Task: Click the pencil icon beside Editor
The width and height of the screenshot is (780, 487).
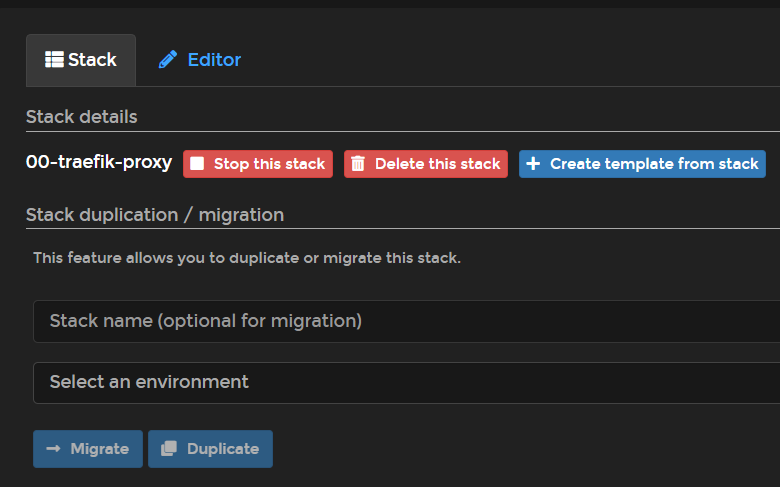Action: pyautogui.click(x=168, y=60)
